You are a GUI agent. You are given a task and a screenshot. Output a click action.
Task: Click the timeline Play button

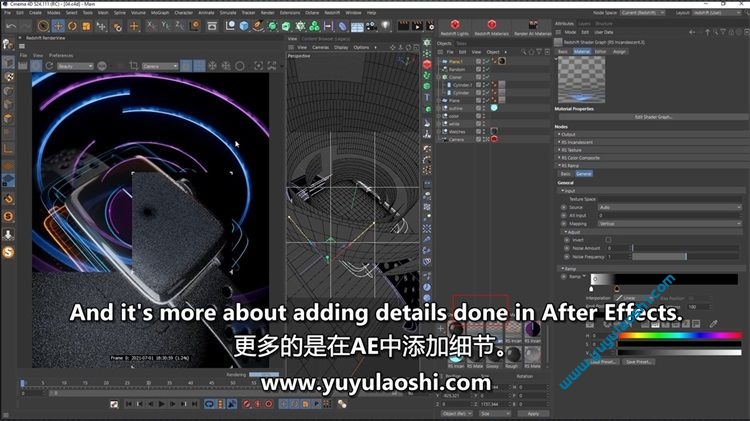tap(162, 404)
